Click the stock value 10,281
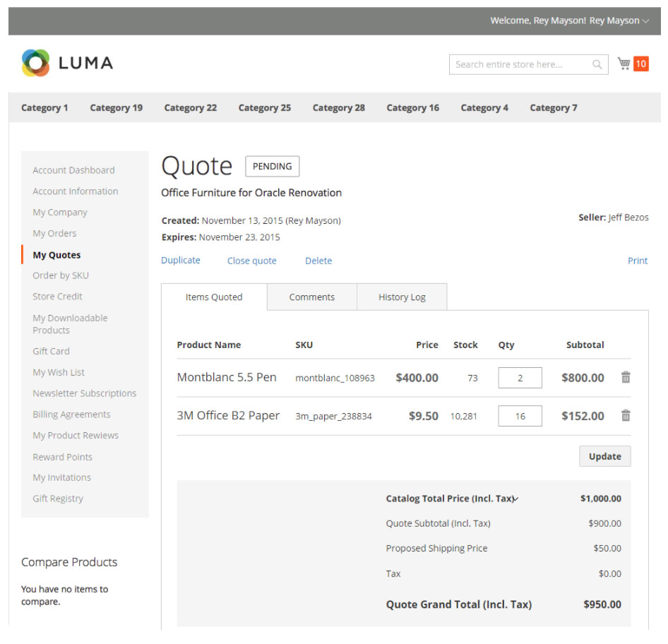Image resolution: width=668 pixels, height=644 pixels. [463, 416]
